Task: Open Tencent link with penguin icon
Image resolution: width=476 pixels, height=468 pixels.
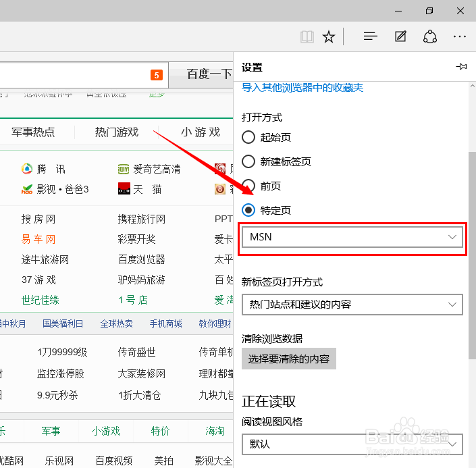Action: (x=27, y=169)
